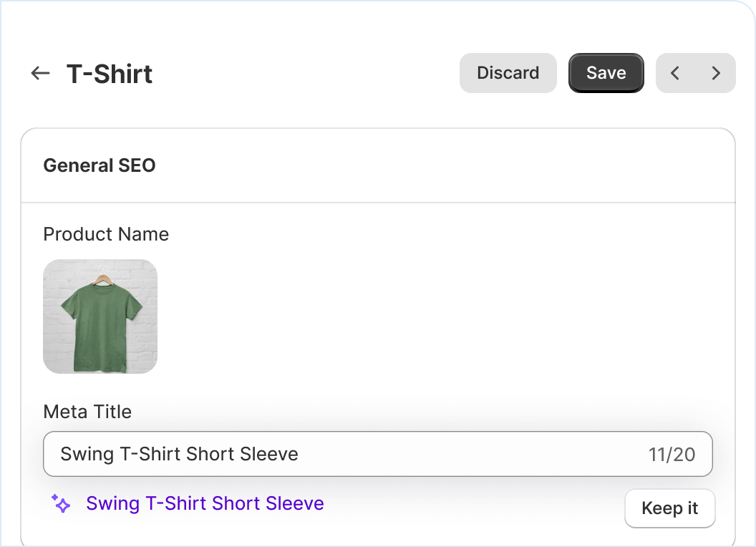Save the T-Shirt SEO settings
Image resolution: width=756 pixels, height=547 pixels.
click(x=606, y=73)
